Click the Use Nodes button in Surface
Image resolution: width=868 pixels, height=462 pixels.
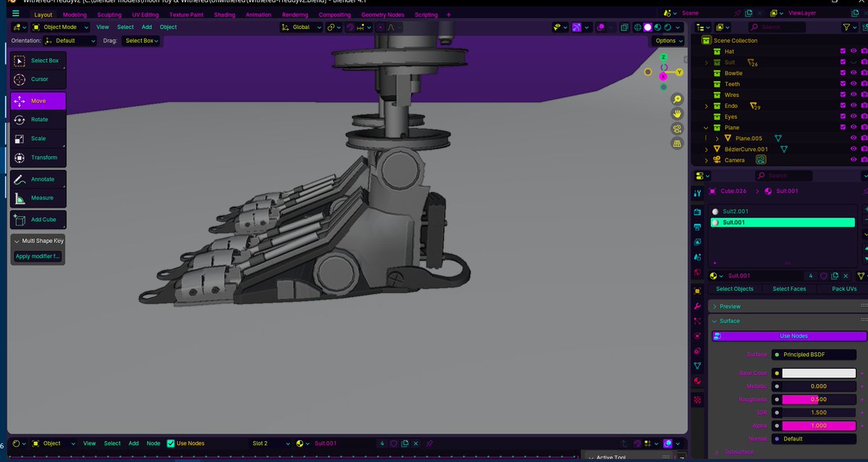[789, 336]
